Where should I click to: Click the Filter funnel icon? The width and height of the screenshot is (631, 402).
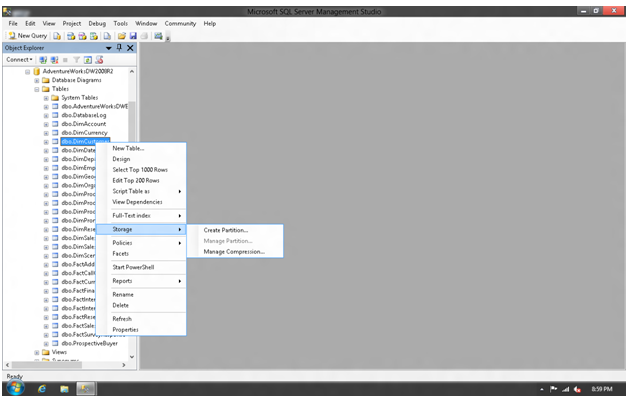76,60
